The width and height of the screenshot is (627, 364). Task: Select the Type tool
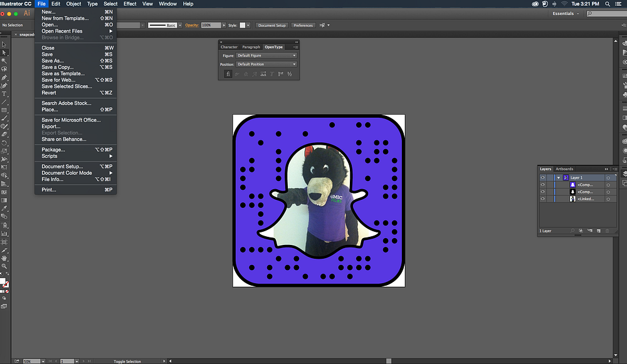[4, 93]
